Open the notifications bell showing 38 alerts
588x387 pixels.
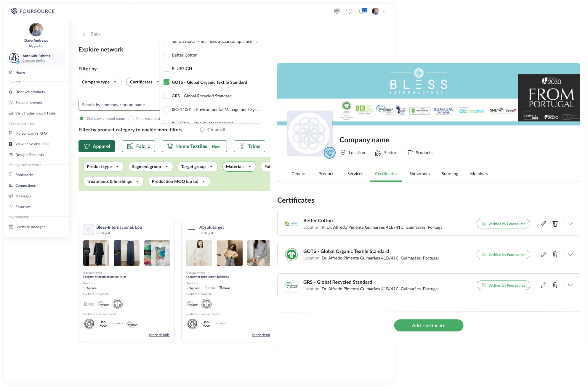(361, 11)
